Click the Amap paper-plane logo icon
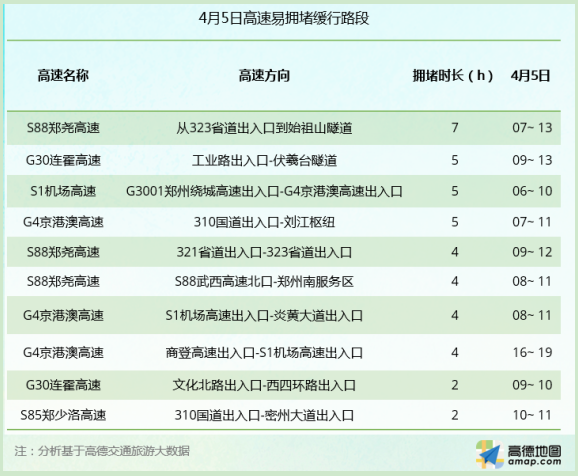Screen dimensions: 578x476 point(489,454)
